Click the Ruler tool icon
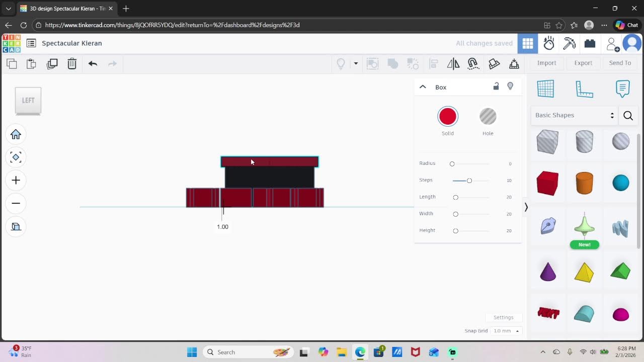Viewport: 644px width, 362px height. click(x=584, y=89)
